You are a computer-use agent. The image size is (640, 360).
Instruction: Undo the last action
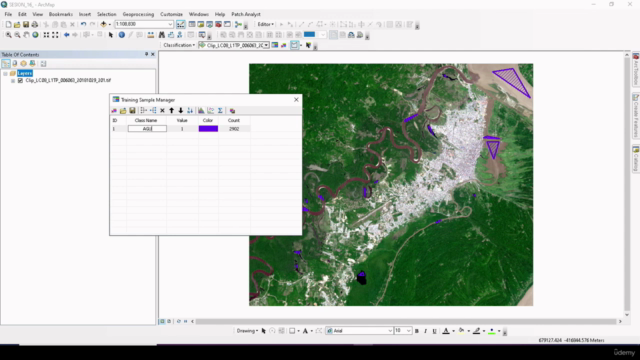point(83,24)
